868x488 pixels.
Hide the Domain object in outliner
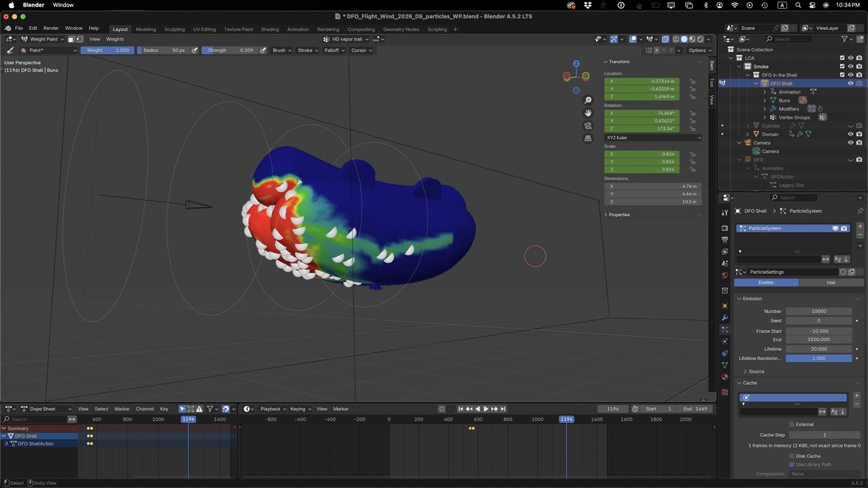click(850, 134)
